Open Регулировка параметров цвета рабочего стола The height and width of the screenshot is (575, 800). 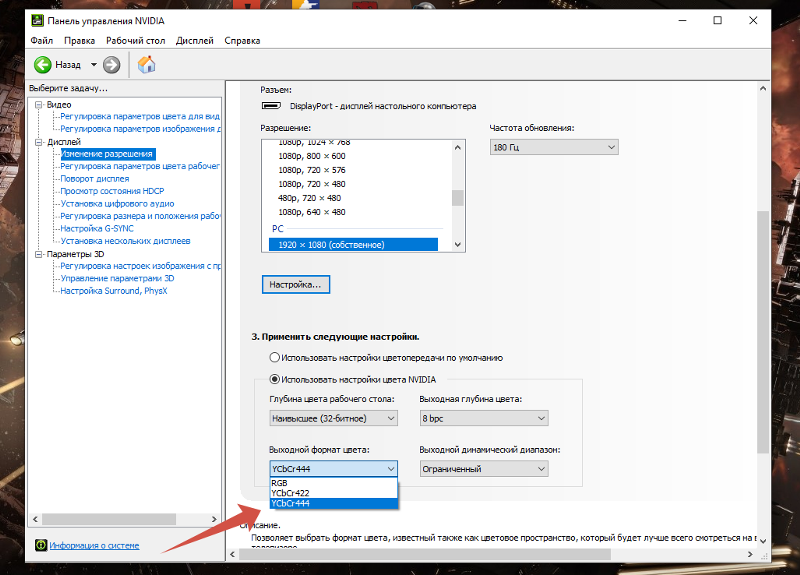coord(140,166)
